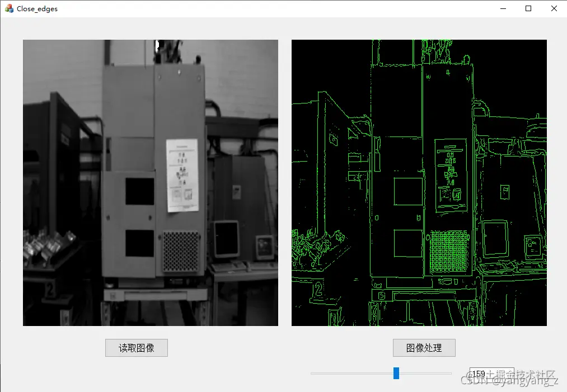567x392 pixels.
Task: Click the gray space between the two images
Action: click(284, 182)
